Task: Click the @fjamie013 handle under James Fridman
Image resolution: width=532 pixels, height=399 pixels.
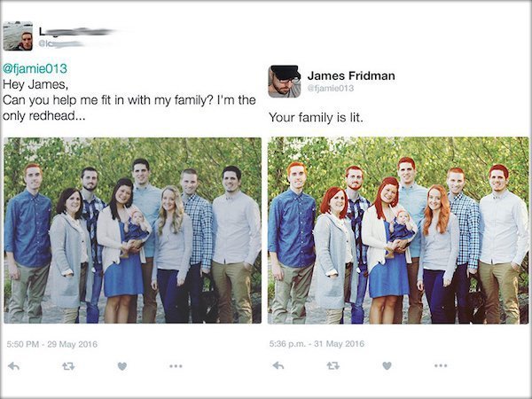Action: pyautogui.click(x=331, y=88)
